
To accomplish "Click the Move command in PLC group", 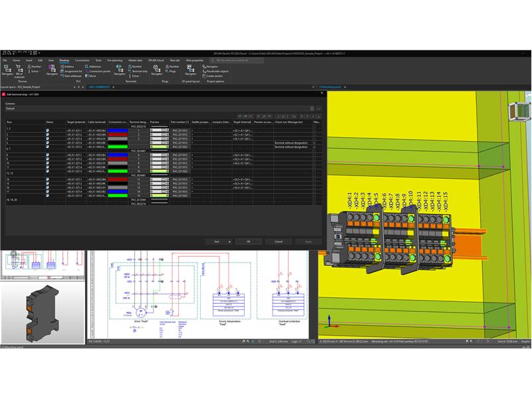I will 90,76.
